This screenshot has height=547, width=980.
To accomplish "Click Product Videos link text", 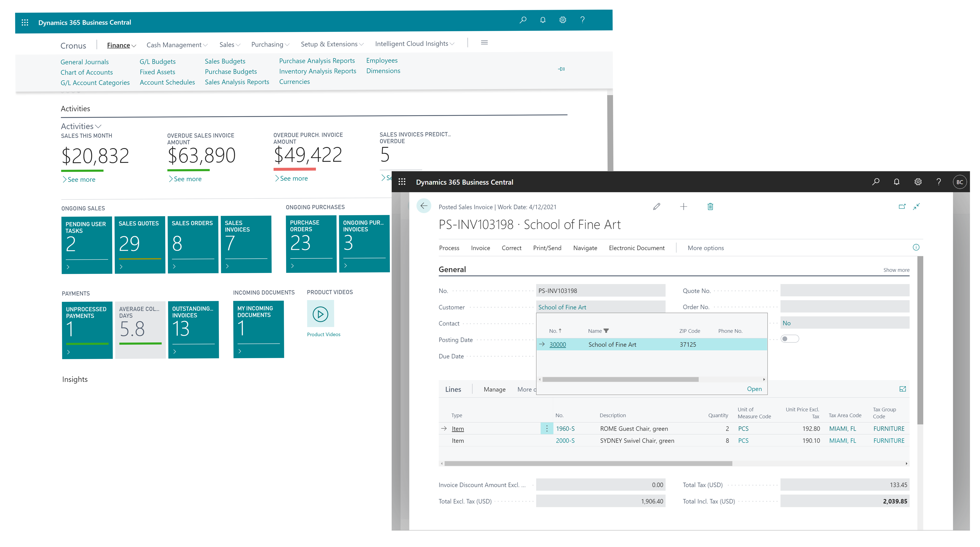I will click(324, 334).
